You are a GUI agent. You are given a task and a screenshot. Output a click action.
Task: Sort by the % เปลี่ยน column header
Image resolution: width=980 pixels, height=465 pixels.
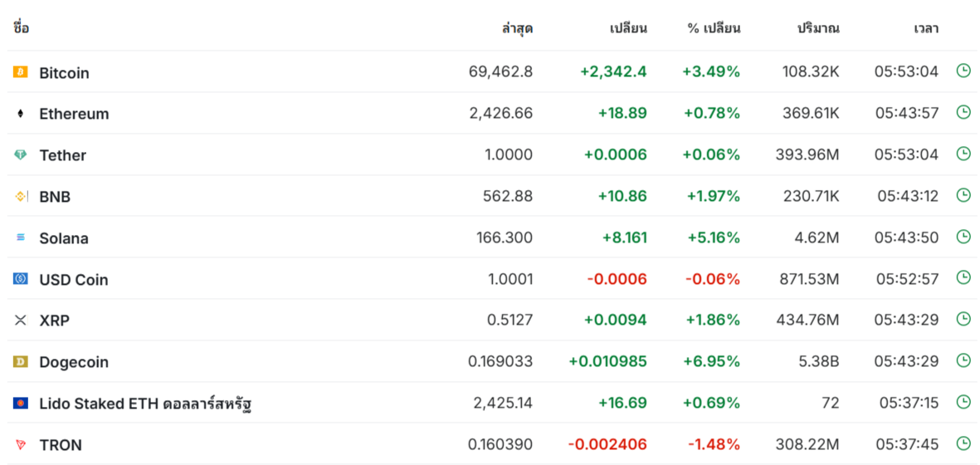[714, 28]
